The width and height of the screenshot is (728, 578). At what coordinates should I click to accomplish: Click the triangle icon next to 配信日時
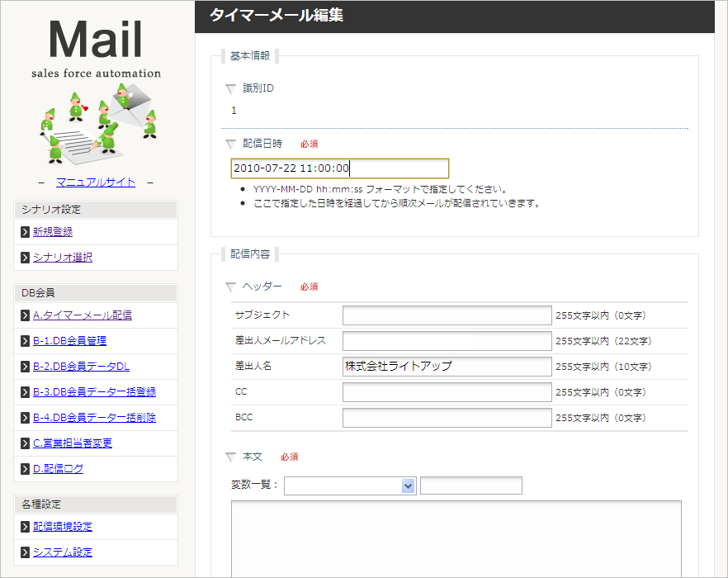(230, 144)
